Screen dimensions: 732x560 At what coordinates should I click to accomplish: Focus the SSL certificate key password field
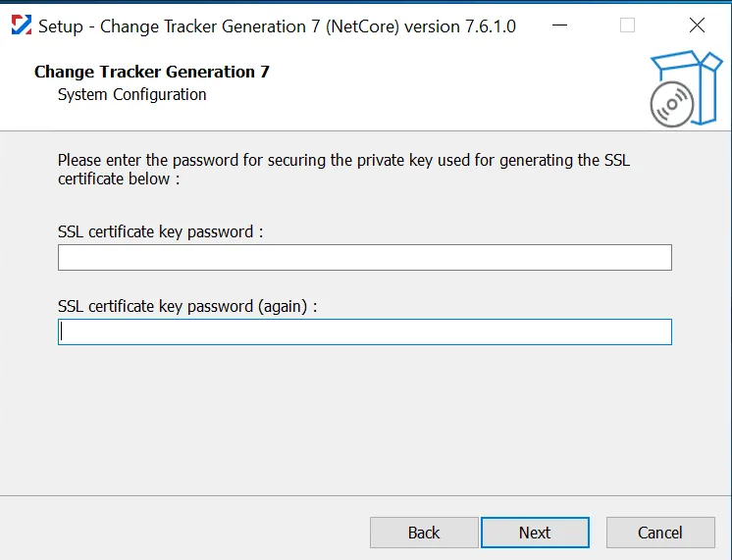tap(365, 257)
